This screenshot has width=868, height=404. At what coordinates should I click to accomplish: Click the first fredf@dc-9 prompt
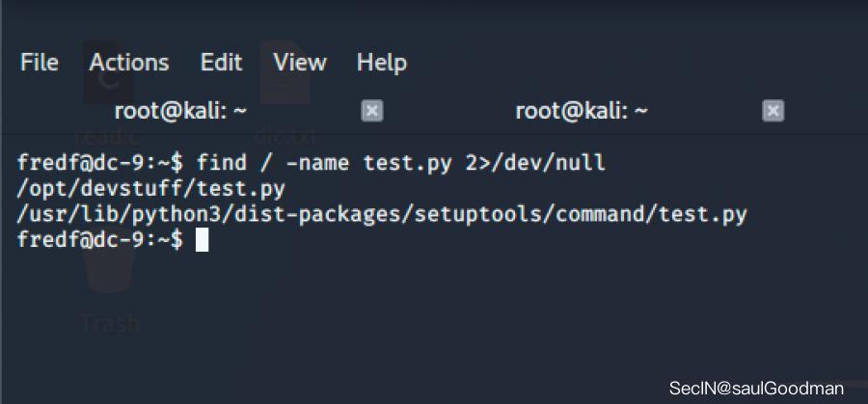(99, 163)
